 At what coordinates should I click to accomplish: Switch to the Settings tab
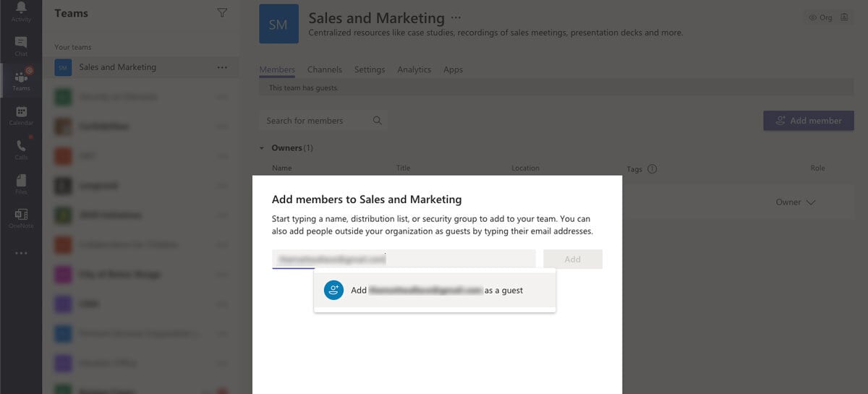pyautogui.click(x=370, y=69)
